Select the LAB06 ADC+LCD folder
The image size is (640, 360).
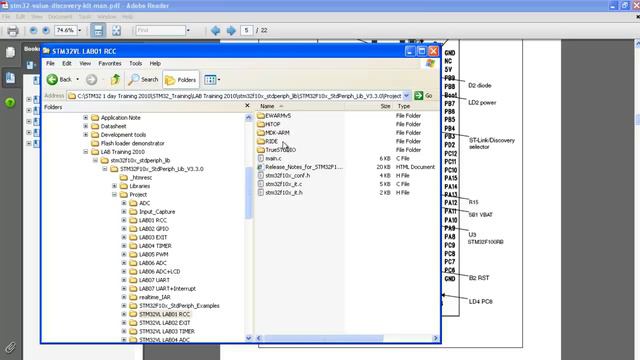pyautogui.click(x=155, y=272)
